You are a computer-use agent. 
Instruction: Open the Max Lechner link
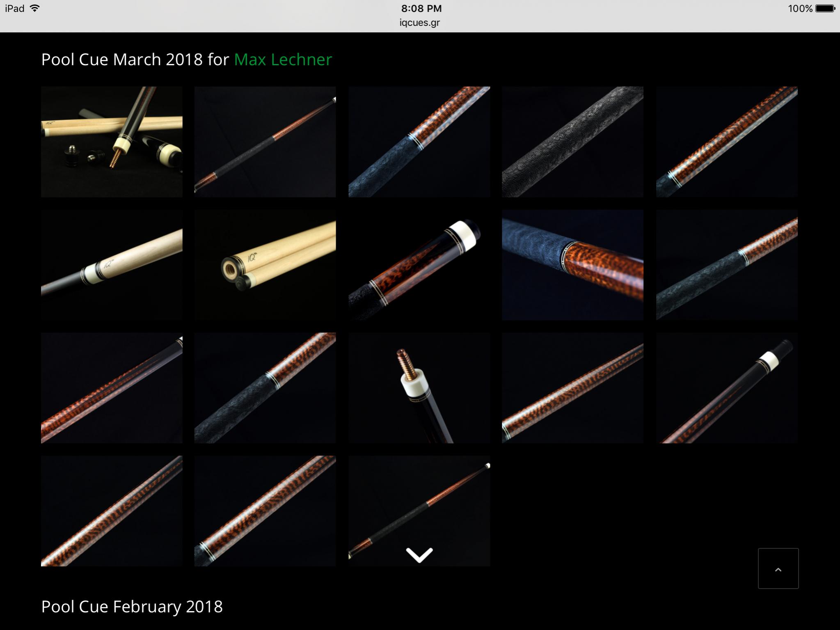click(x=283, y=60)
